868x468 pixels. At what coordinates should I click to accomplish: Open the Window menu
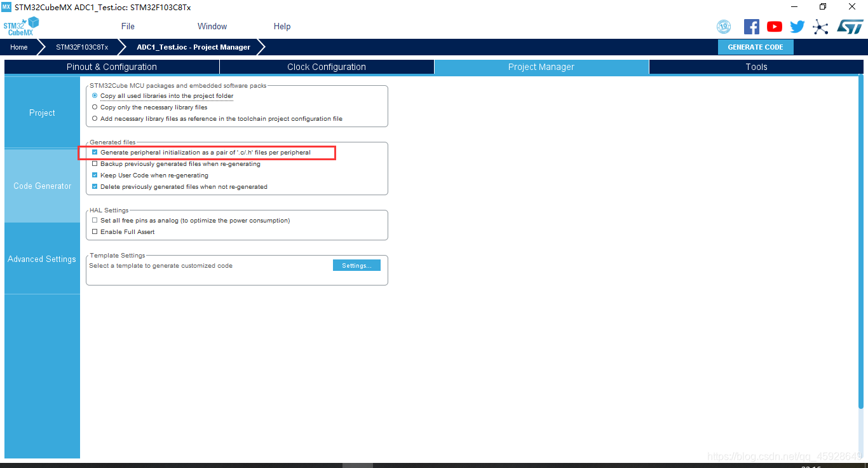pos(212,26)
